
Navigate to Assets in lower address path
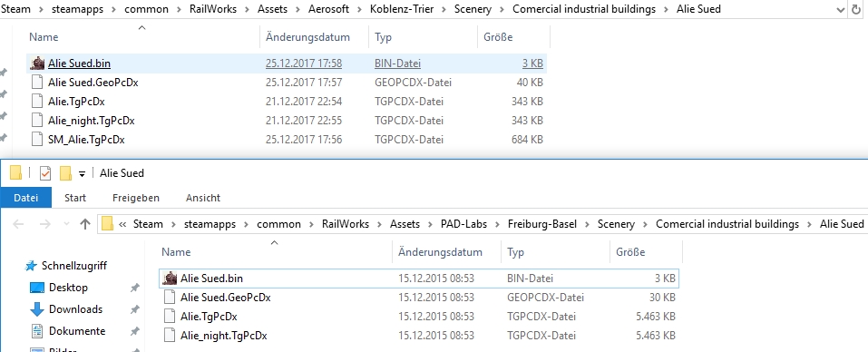(405, 224)
